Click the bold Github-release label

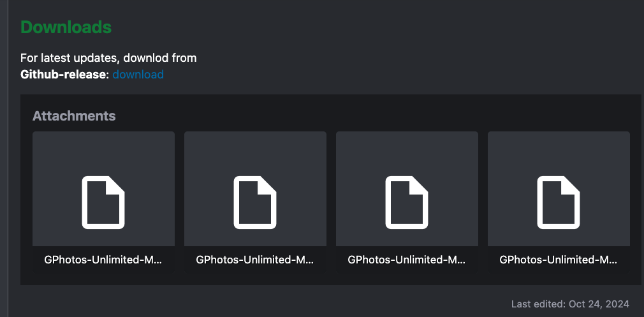click(x=64, y=75)
